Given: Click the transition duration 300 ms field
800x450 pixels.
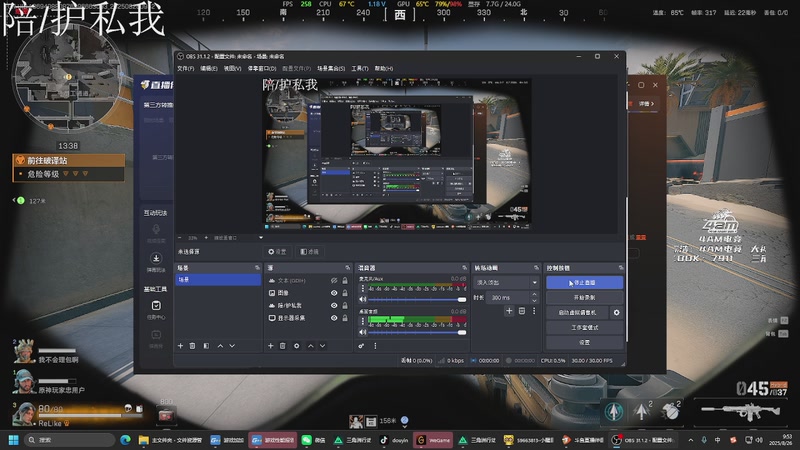Looking at the screenshot, I should (508, 297).
